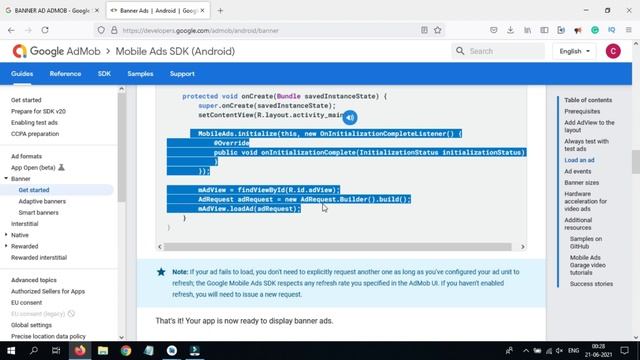Open Interstitial in sidebar
This screenshot has height=360, width=640.
[24, 224]
